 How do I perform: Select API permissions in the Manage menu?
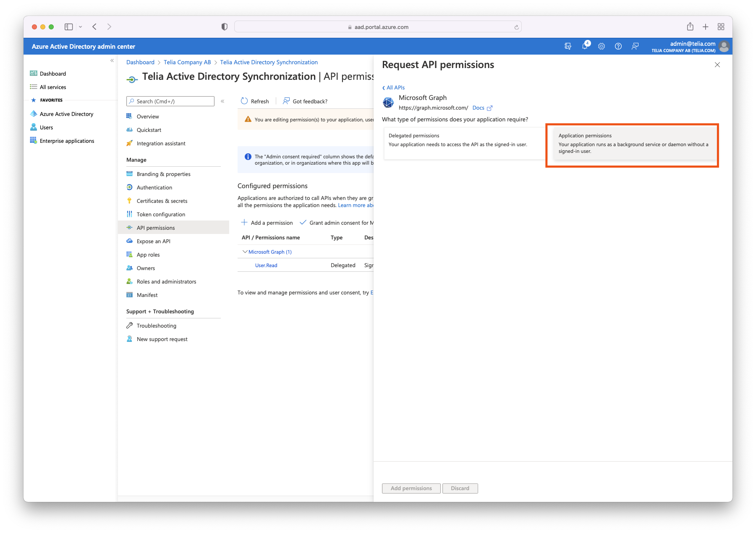click(x=174, y=228)
